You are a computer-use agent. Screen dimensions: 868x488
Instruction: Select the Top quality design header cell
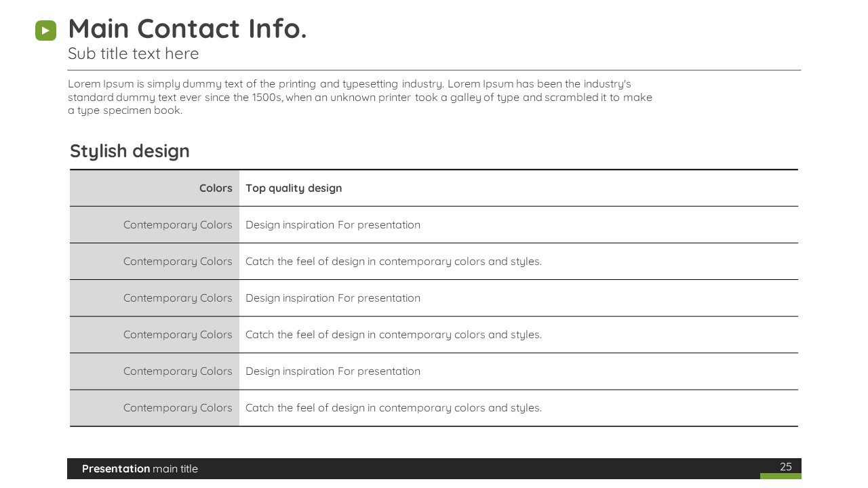[519, 188]
